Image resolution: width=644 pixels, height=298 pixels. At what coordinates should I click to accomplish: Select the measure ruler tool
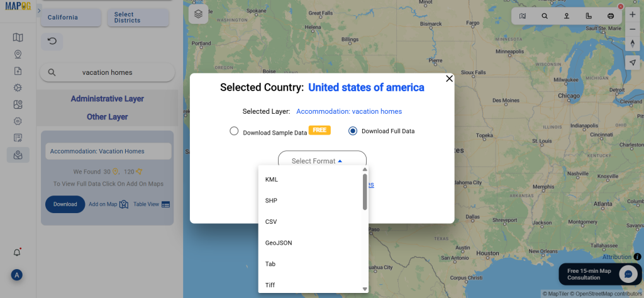point(589,16)
